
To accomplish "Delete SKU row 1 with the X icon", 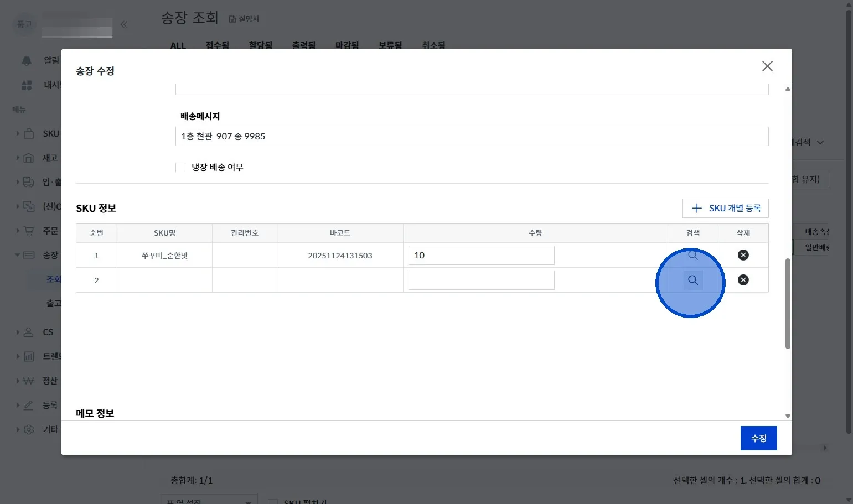I will coord(743,255).
